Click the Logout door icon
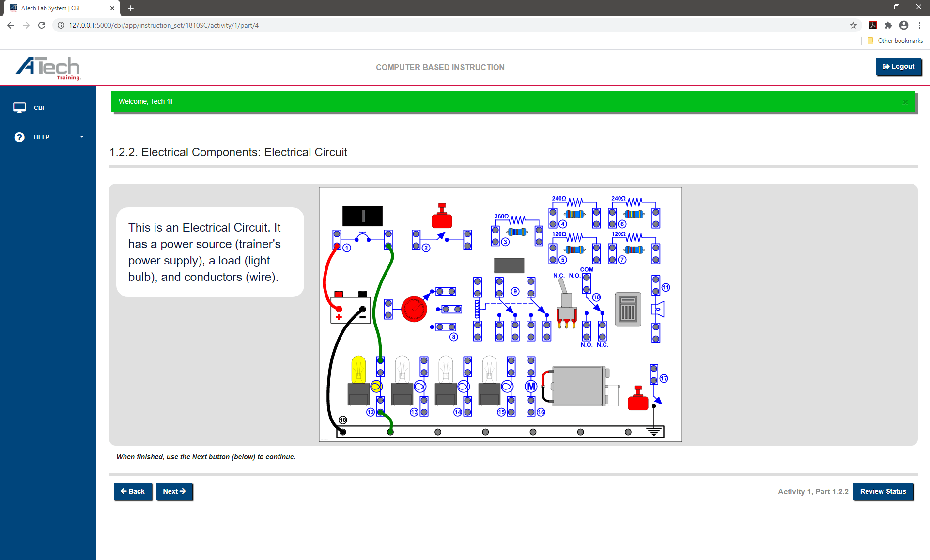The height and width of the screenshot is (560, 930). [x=886, y=66]
